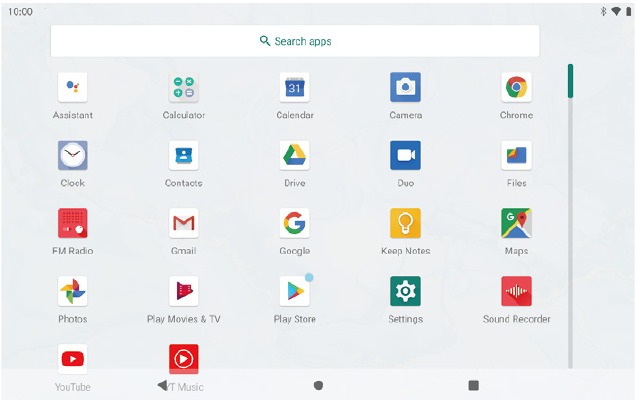Open the Files app

516,155
